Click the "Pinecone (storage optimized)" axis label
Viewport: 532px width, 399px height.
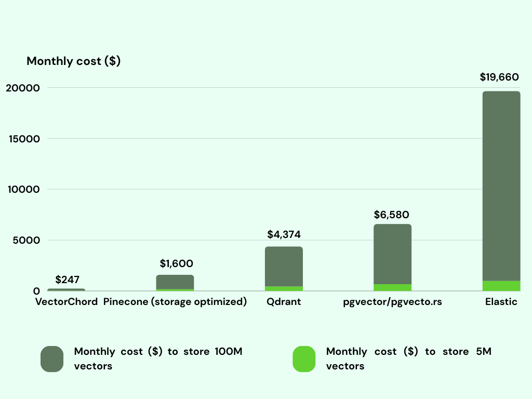point(175,301)
